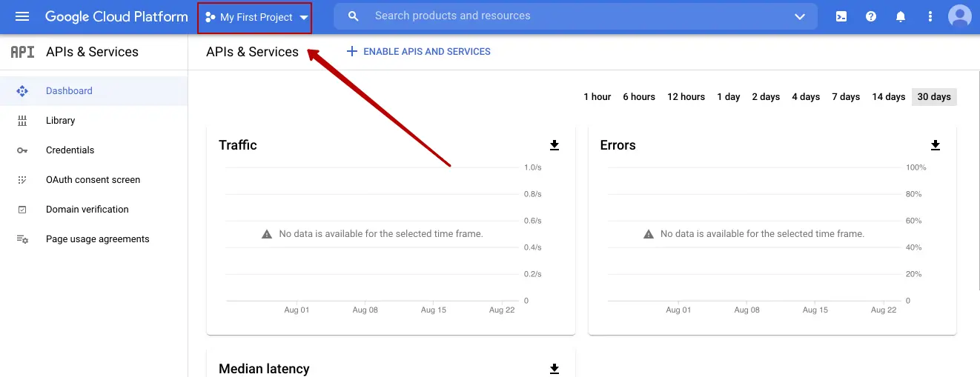
Task: Activate Cloud Shell terminal icon
Action: tap(841, 16)
